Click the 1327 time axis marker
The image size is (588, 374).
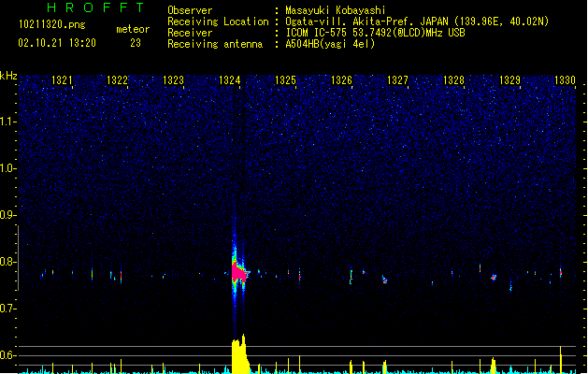coord(397,80)
